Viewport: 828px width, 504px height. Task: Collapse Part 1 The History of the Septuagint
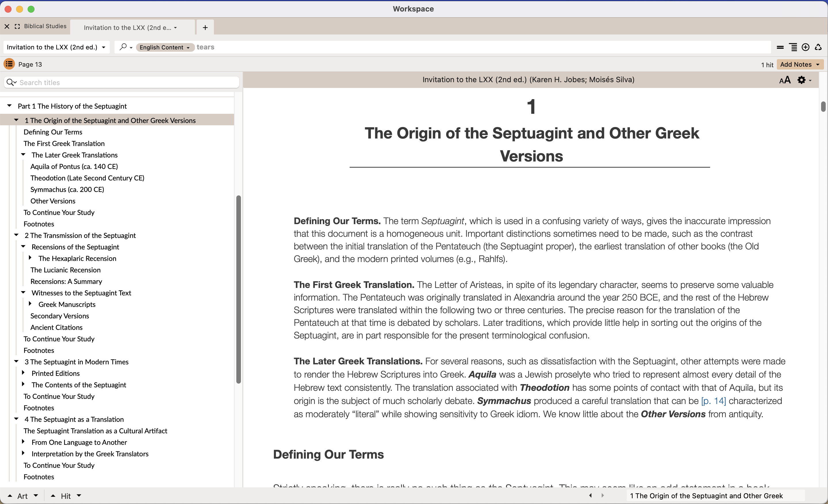coord(9,106)
